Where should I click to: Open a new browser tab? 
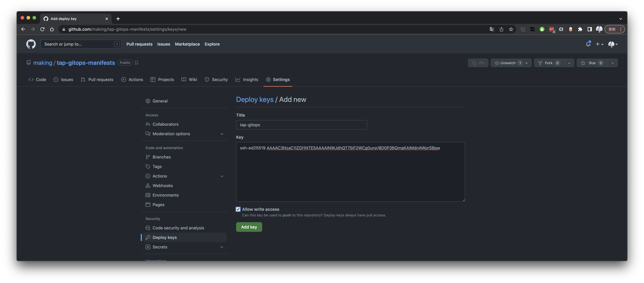(x=118, y=19)
